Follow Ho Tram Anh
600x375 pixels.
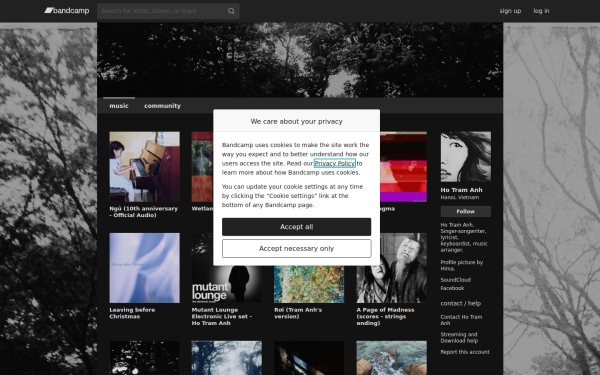[466, 212]
